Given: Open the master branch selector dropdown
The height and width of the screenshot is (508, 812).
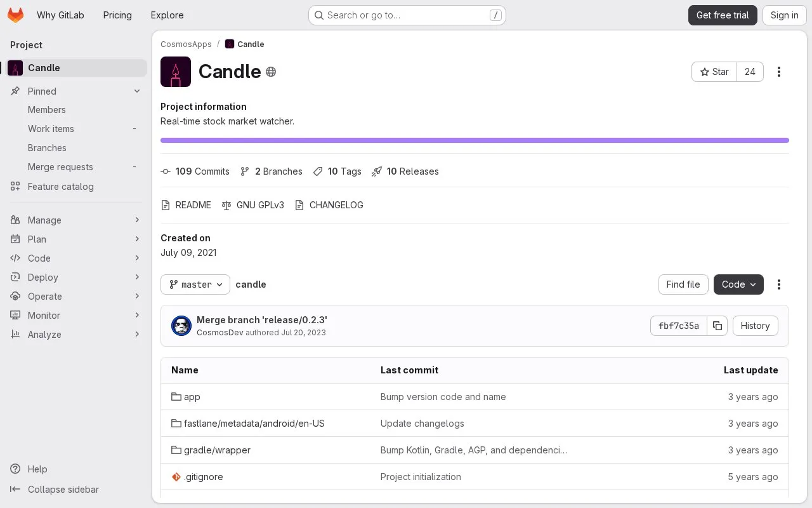Looking at the screenshot, I should 195,284.
